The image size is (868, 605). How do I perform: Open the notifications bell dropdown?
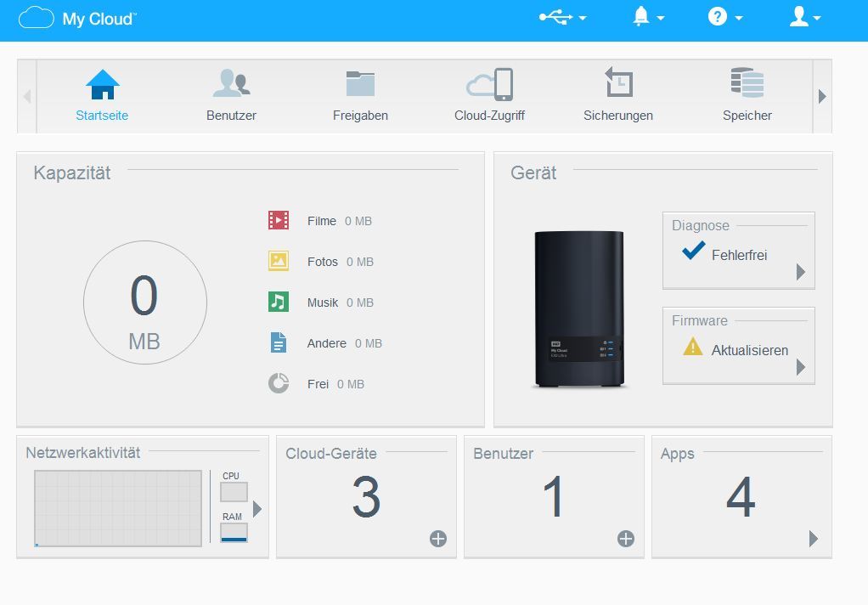point(648,17)
